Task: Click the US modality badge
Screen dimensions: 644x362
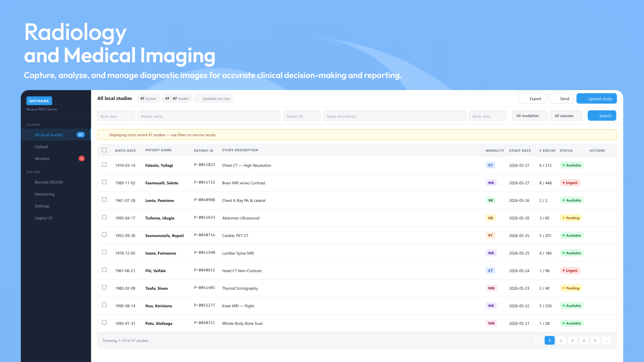Action: [490, 218]
